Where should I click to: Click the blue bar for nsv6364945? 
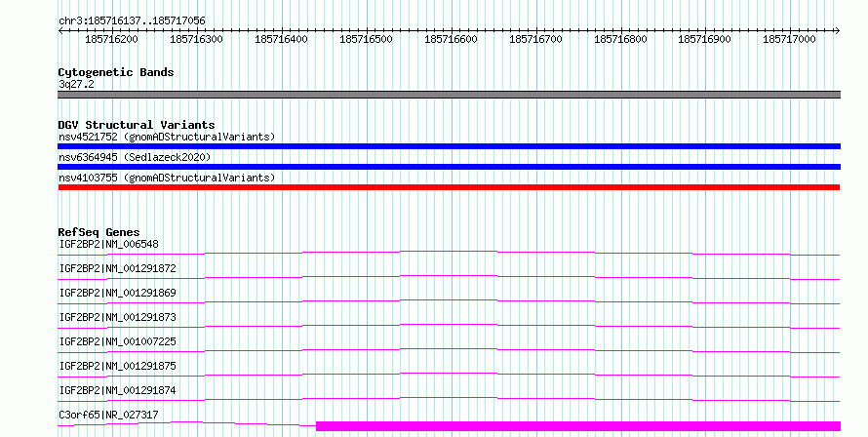point(449,167)
